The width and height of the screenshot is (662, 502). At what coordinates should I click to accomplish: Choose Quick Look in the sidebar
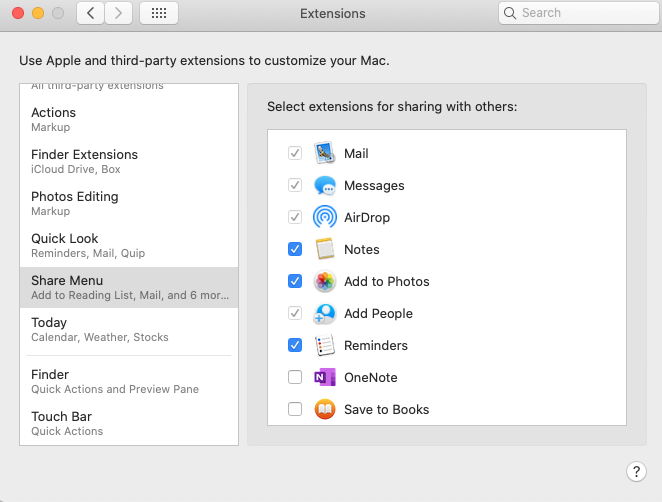129,245
